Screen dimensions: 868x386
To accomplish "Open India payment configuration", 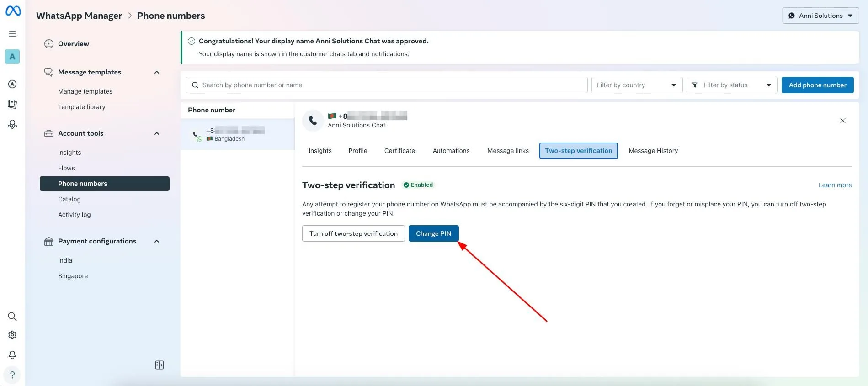I will (65, 260).
